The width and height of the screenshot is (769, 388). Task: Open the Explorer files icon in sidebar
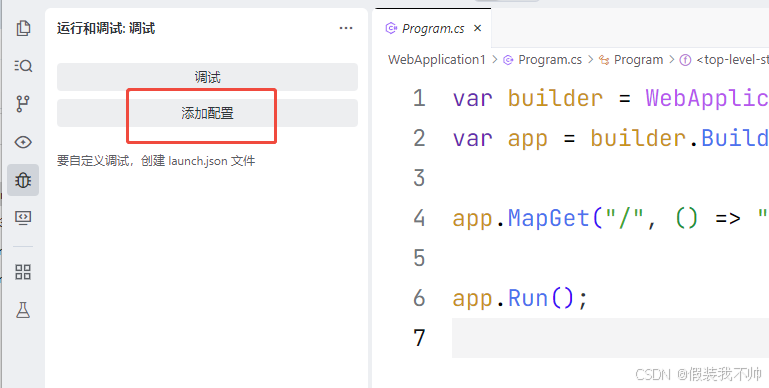[23, 28]
